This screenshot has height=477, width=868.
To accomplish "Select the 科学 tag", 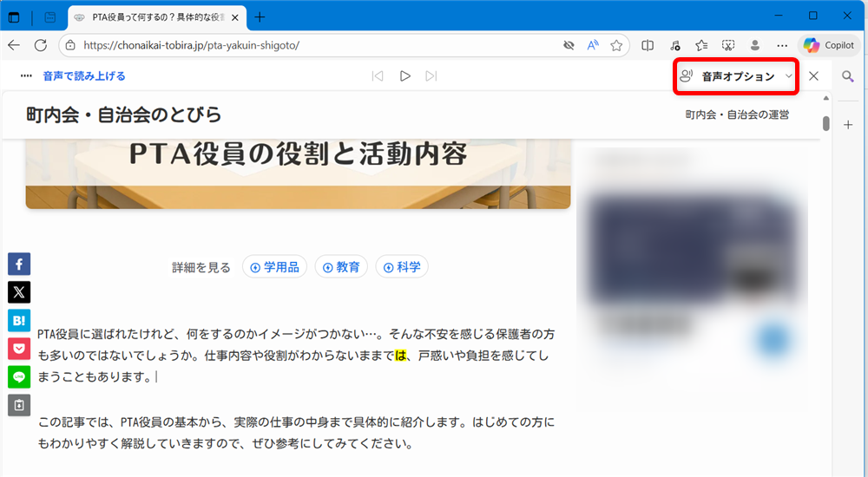I will pos(402,267).
